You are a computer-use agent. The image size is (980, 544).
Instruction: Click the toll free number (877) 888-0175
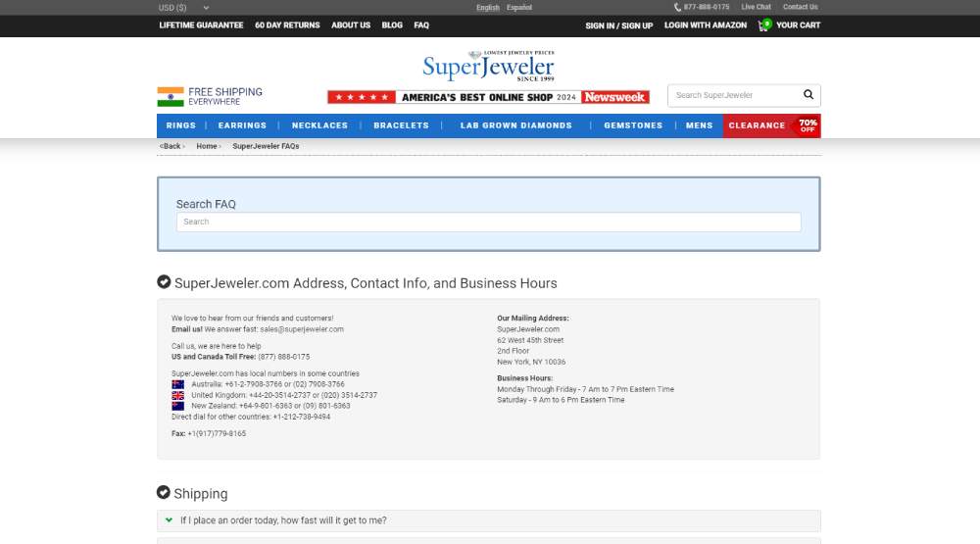284,357
